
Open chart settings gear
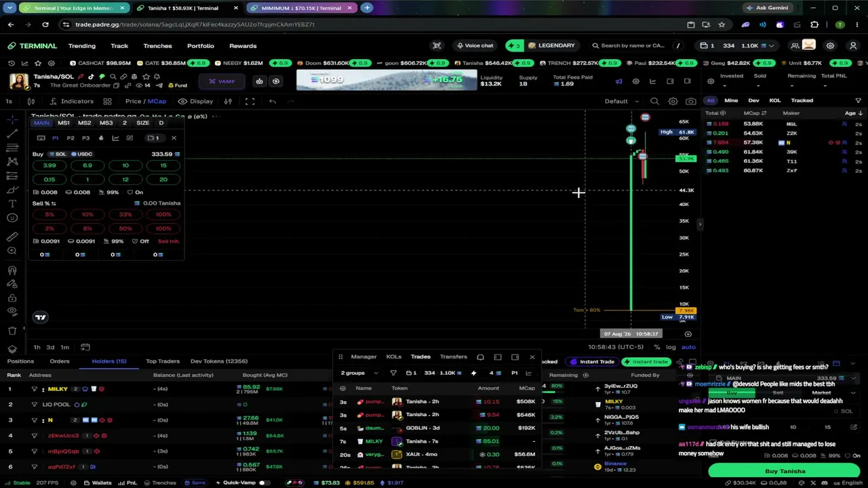click(673, 101)
